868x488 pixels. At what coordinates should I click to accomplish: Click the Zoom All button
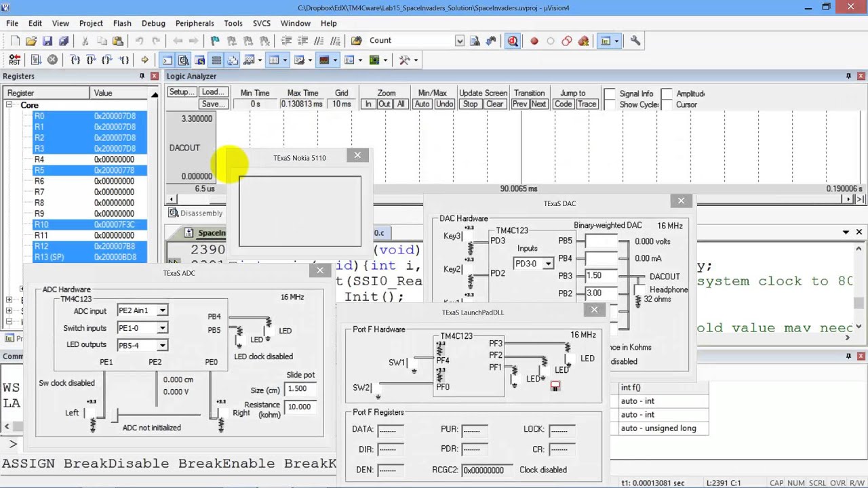point(401,104)
